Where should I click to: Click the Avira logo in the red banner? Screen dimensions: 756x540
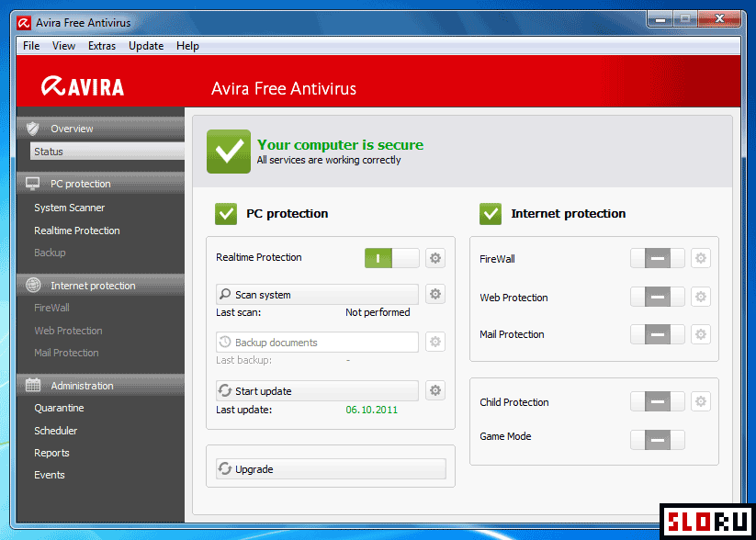coord(83,86)
